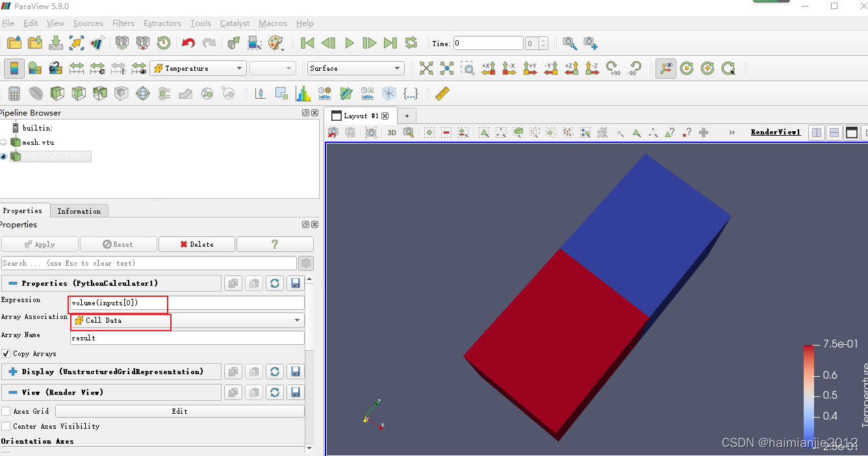The image size is (868, 456).
Task: Toggle color legend visibility button
Action: (x=14, y=68)
